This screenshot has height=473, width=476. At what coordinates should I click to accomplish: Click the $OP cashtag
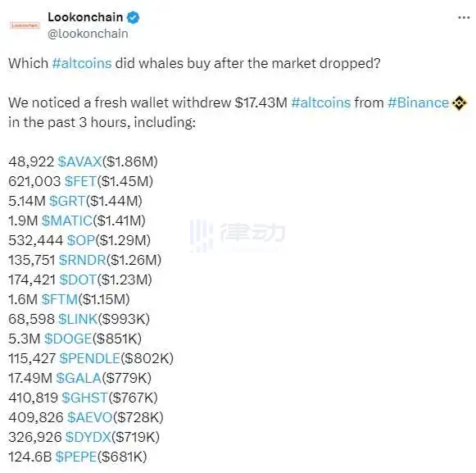coord(81,240)
